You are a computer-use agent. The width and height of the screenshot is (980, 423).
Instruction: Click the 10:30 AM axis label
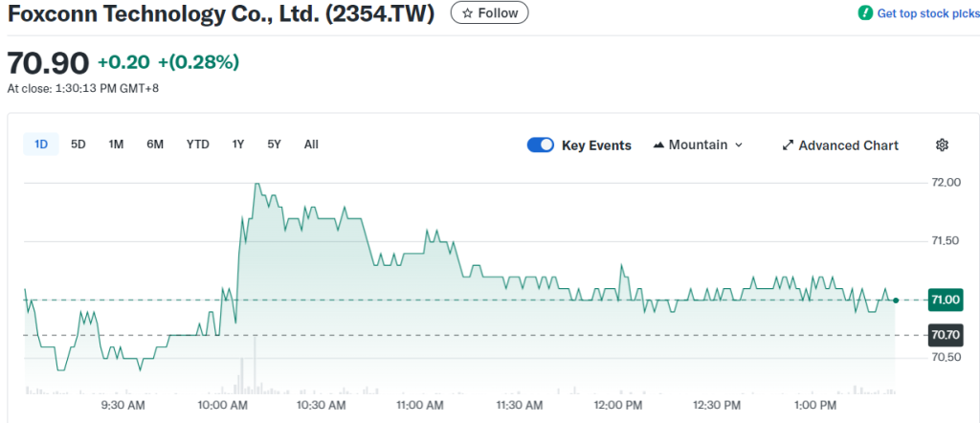(x=322, y=406)
